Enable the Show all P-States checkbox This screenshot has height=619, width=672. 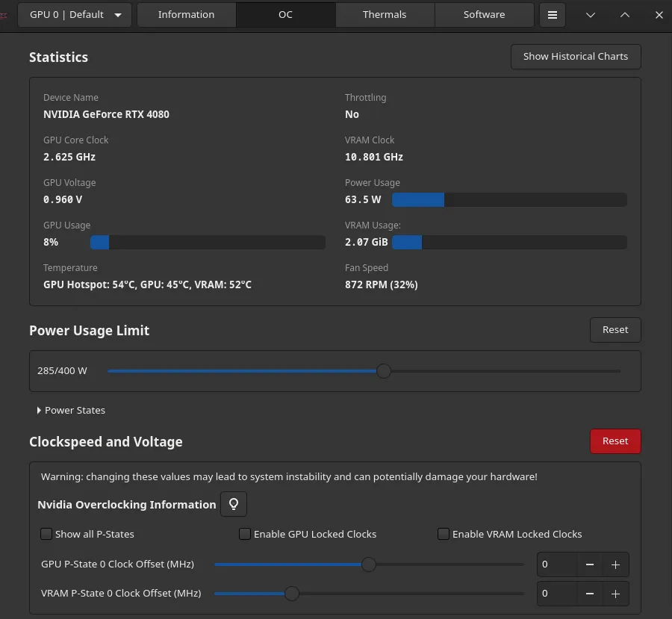coord(46,534)
